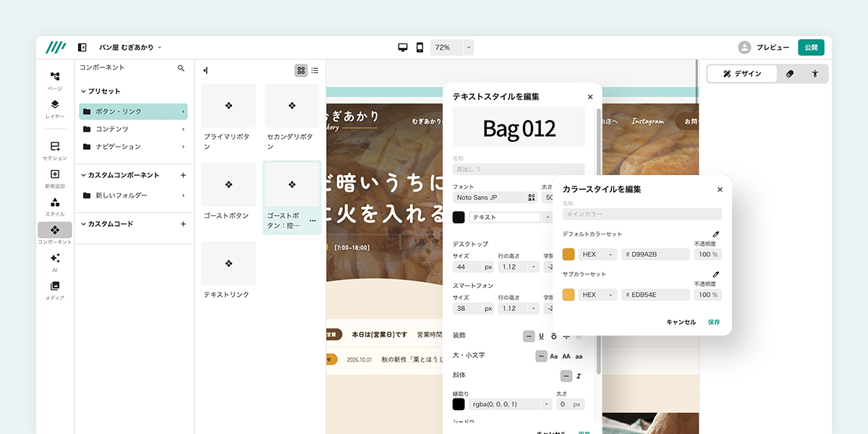
Task: Switch to desktop preview
Action: pyautogui.click(x=403, y=47)
